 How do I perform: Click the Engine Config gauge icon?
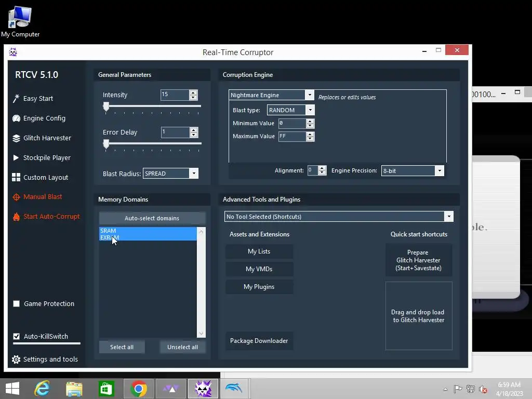coord(16,118)
